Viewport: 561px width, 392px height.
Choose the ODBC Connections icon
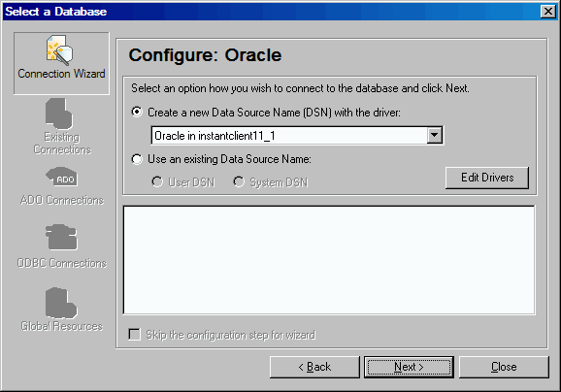click(61, 237)
